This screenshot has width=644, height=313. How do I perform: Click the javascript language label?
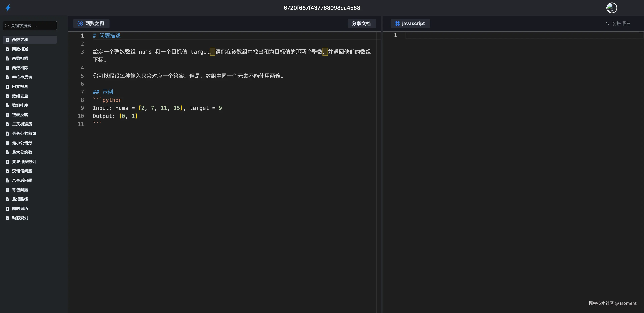413,23
